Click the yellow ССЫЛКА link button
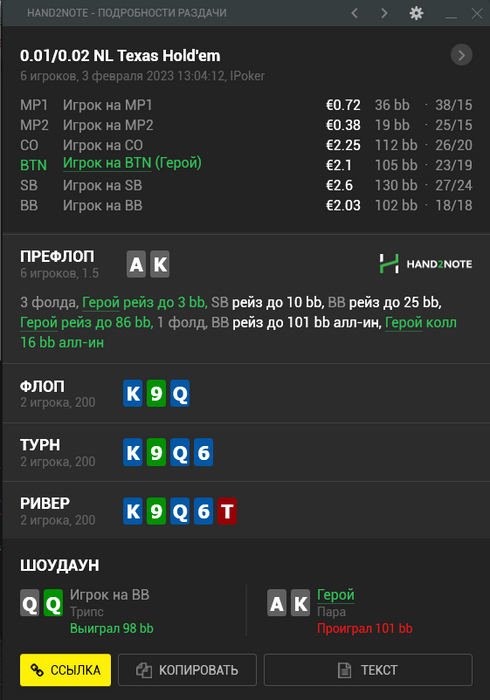Screen dimensions: 490x700 pyautogui.click(x=65, y=670)
